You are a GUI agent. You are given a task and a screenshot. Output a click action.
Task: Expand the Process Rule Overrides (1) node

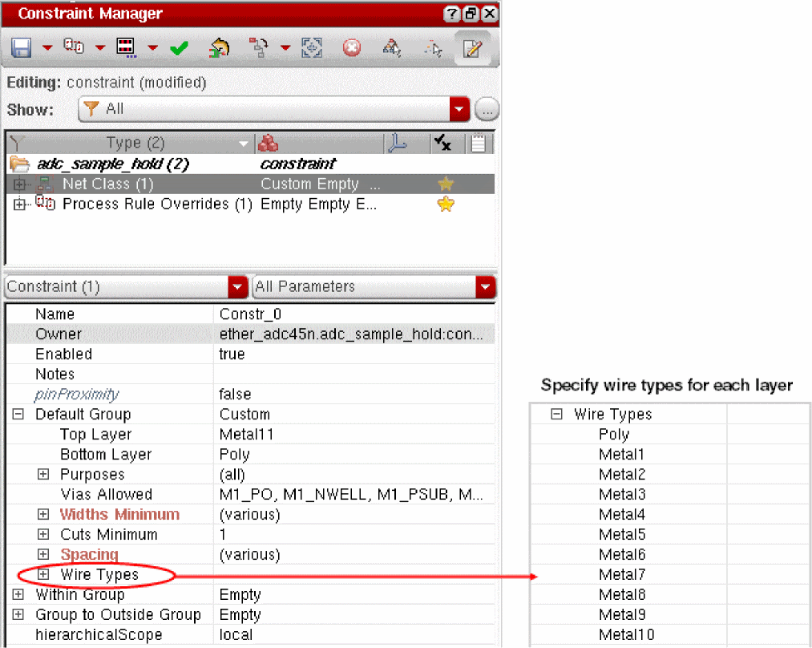20,205
